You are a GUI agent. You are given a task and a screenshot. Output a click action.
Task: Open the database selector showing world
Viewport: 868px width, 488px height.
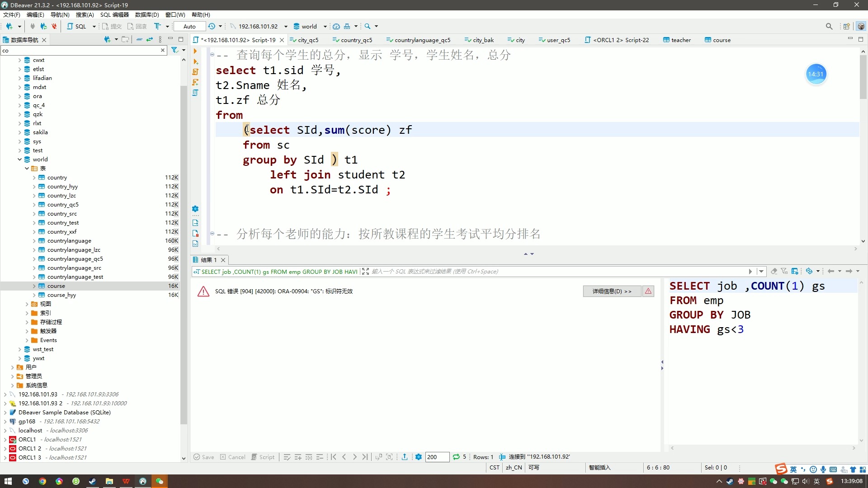click(x=310, y=26)
